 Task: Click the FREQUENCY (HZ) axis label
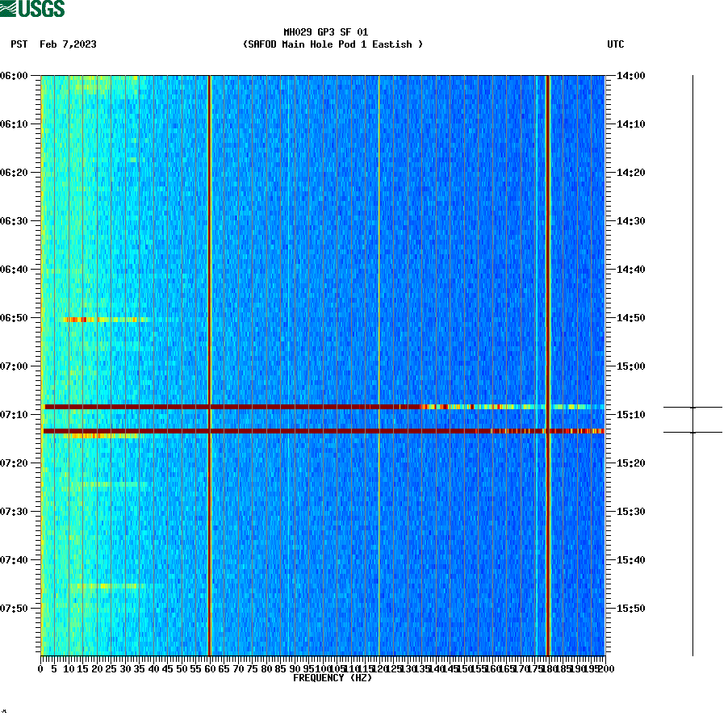click(333, 678)
